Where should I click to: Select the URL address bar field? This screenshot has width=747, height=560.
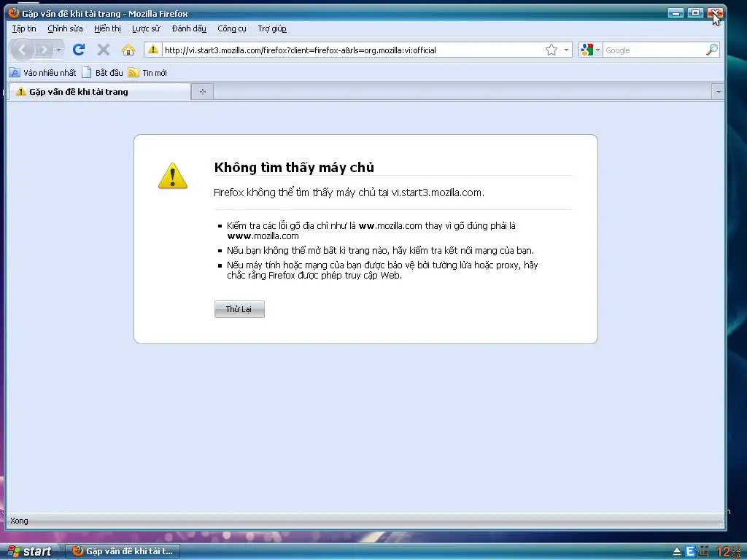(x=352, y=50)
